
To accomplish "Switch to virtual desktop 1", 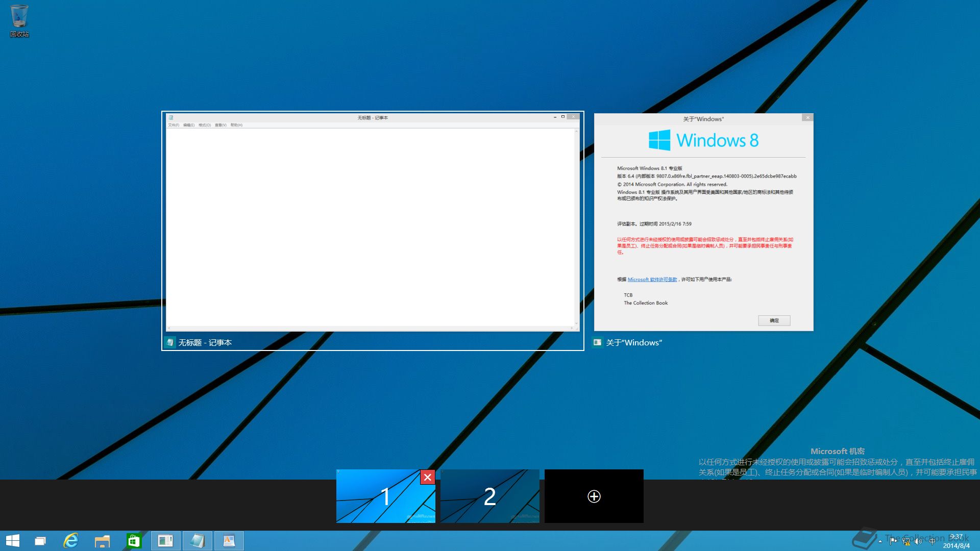I will point(385,496).
